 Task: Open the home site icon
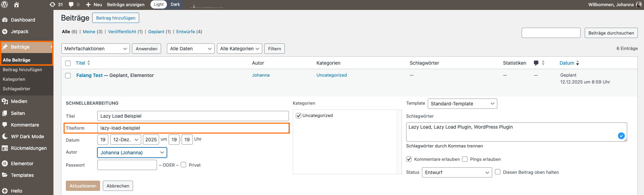(16, 4)
